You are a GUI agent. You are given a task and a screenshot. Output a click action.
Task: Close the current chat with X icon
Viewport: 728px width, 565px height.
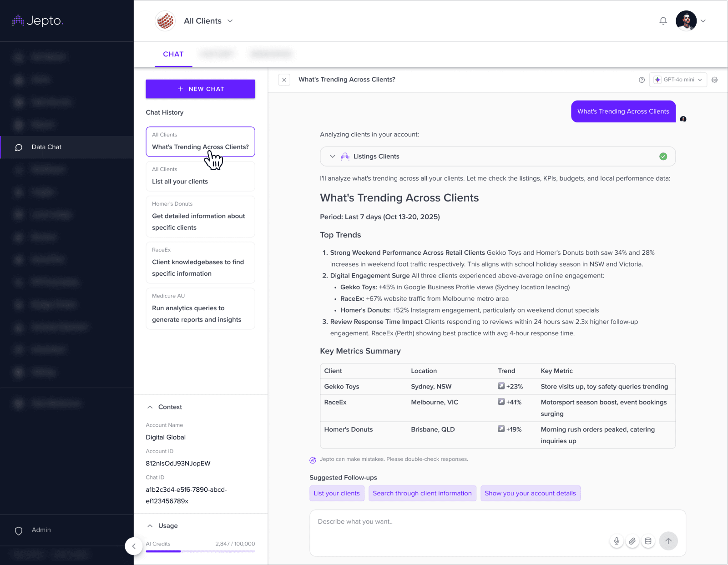point(284,80)
